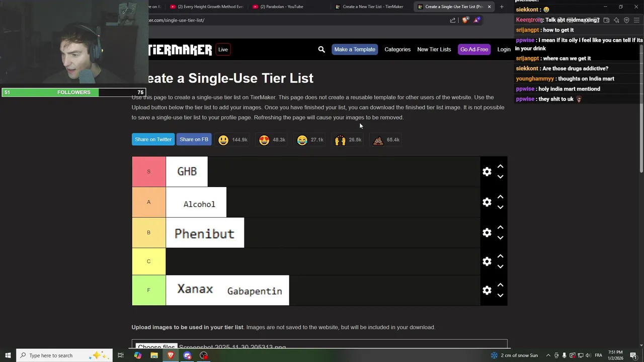Move C tier row down with chevron
The image size is (644, 362).
click(500, 266)
